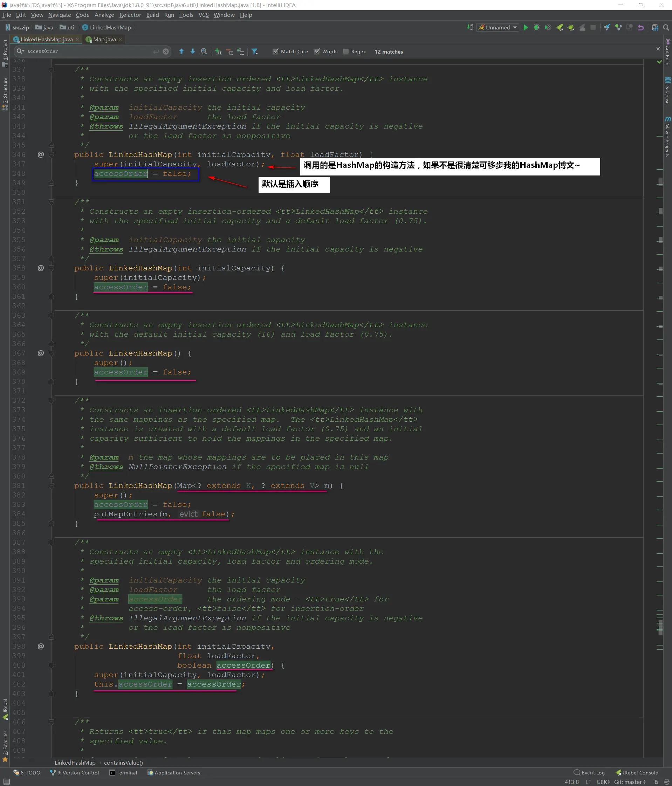
Task: Open the Terminal tool window
Action: [x=123, y=773]
